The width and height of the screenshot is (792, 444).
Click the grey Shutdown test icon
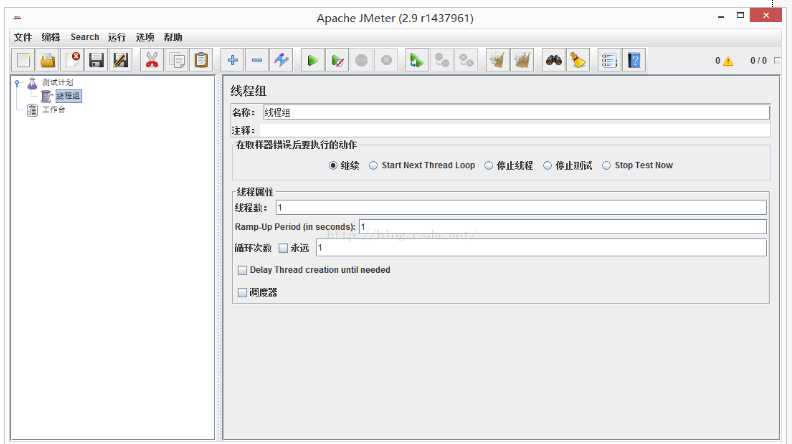click(386, 61)
